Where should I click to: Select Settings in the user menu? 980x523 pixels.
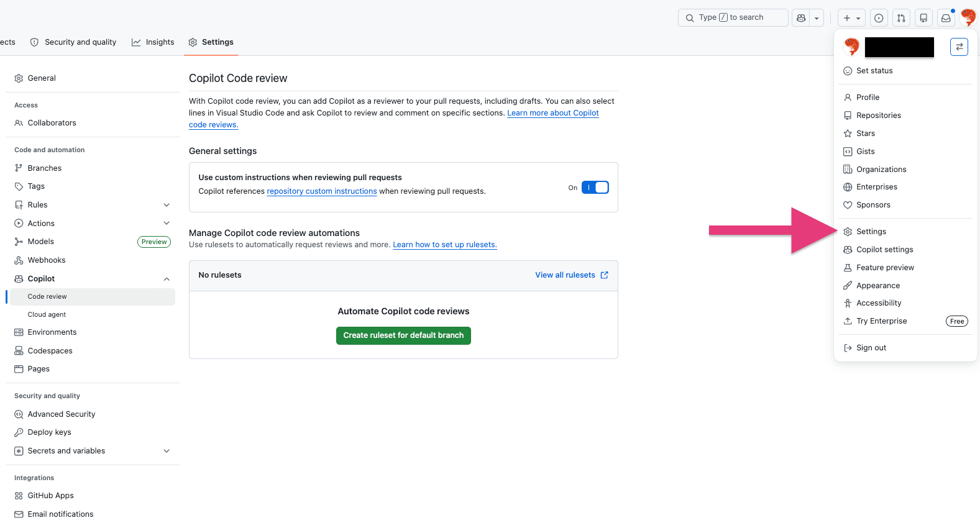[x=871, y=232]
